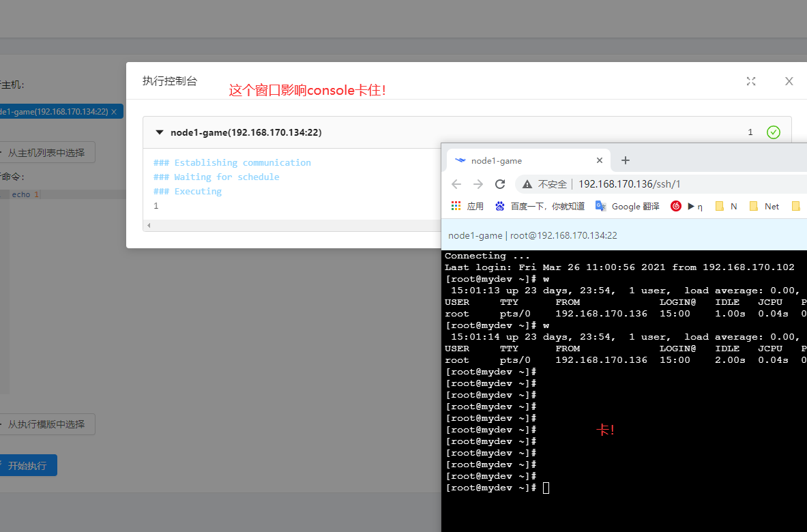Screen dimensions: 807x532
Task: Click 从主机列表中选择 button
Action: (47, 153)
